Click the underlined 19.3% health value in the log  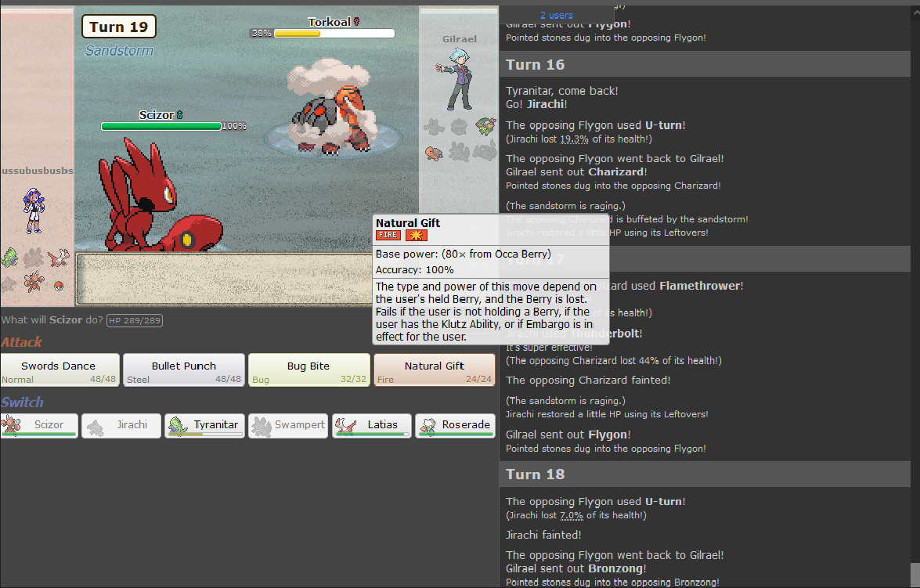point(574,139)
